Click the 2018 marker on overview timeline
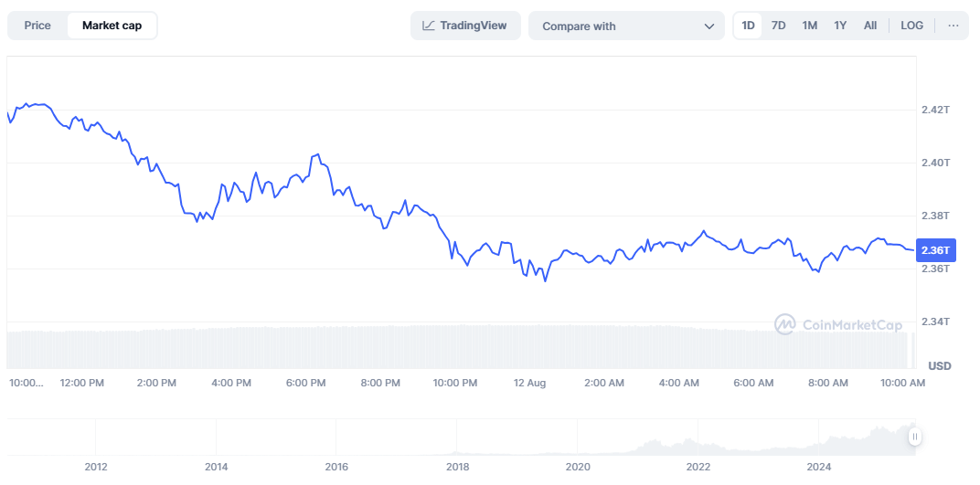Viewport: 980px width, 485px height. tap(457, 466)
